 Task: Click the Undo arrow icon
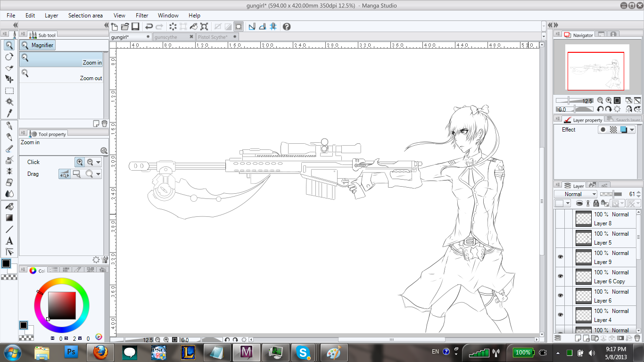[149, 27]
